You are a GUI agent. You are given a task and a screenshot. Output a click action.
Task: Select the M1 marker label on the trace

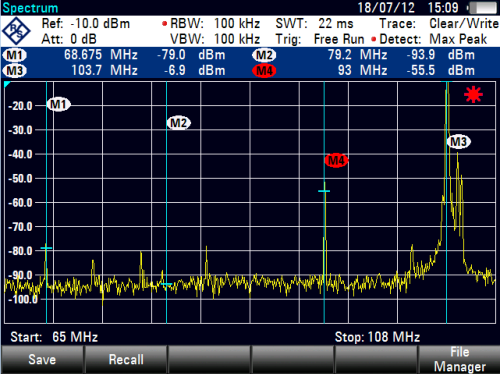point(59,105)
